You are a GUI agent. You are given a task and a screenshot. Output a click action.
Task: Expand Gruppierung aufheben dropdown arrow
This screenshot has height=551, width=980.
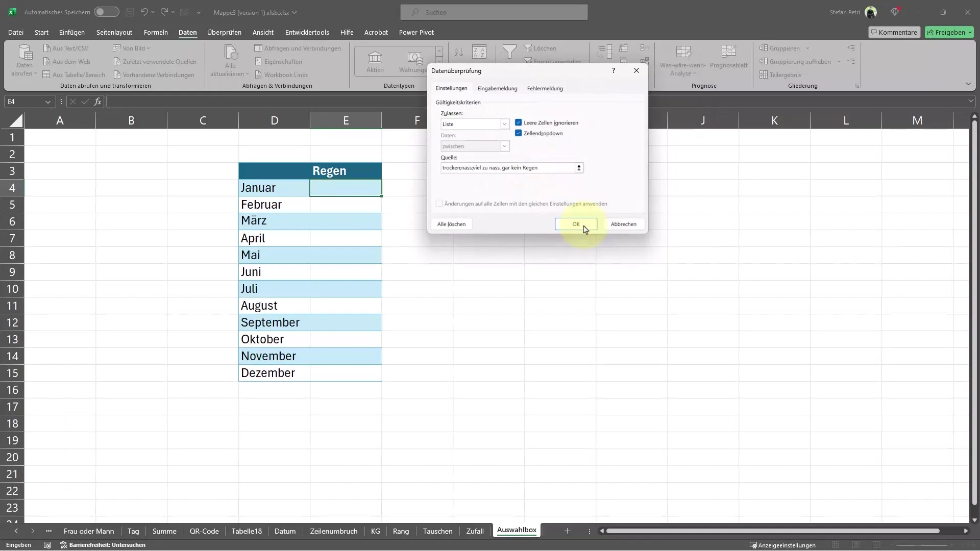click(x=839, y=62)
